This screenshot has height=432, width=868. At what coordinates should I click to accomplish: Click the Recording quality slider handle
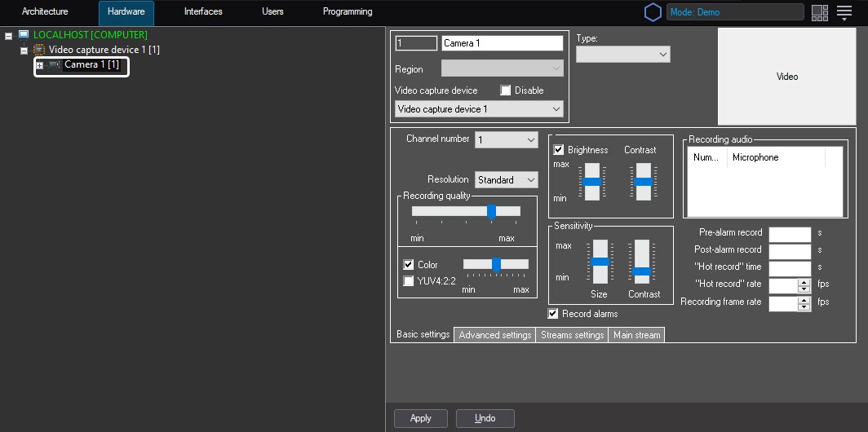[491, 211]
